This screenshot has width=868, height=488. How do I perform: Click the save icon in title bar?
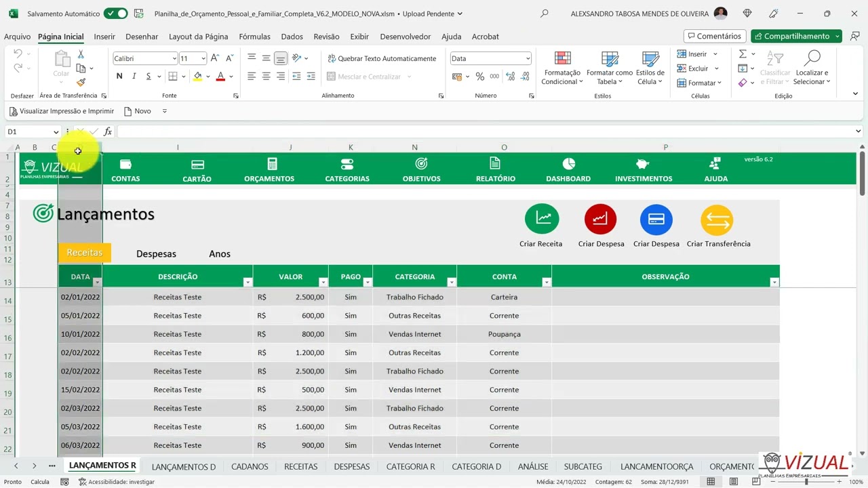139,14
